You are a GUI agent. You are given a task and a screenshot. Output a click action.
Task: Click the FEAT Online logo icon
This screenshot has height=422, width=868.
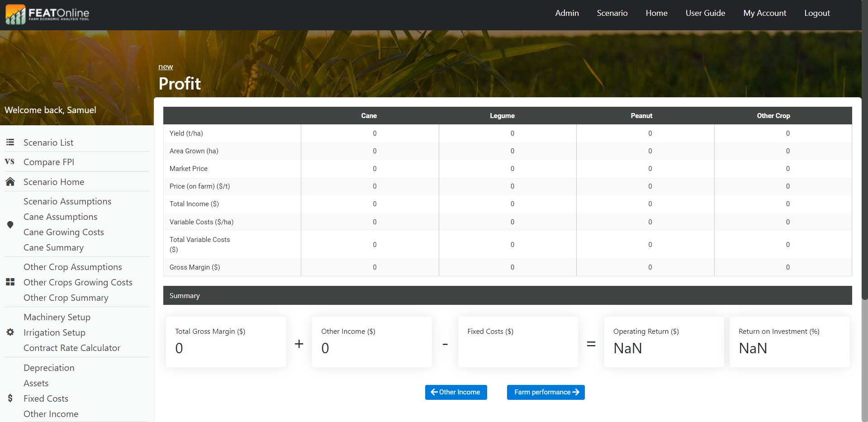click(x=15, y=14)
